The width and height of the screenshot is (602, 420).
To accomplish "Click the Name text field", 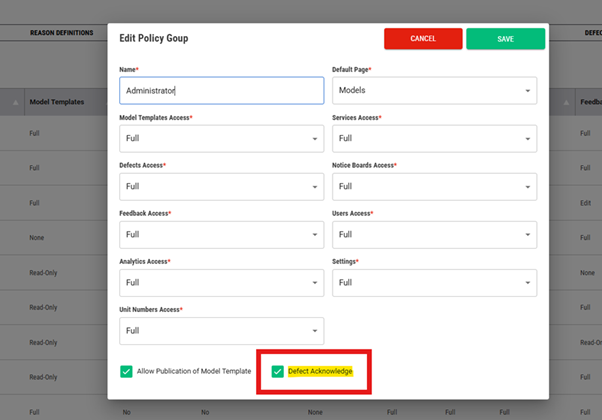I will pos(221,90).
